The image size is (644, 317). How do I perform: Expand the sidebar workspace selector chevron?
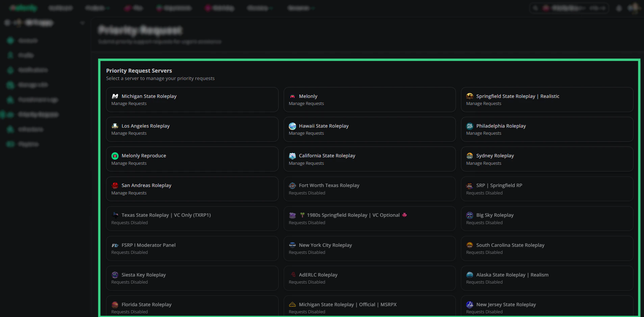pos(82,23)
